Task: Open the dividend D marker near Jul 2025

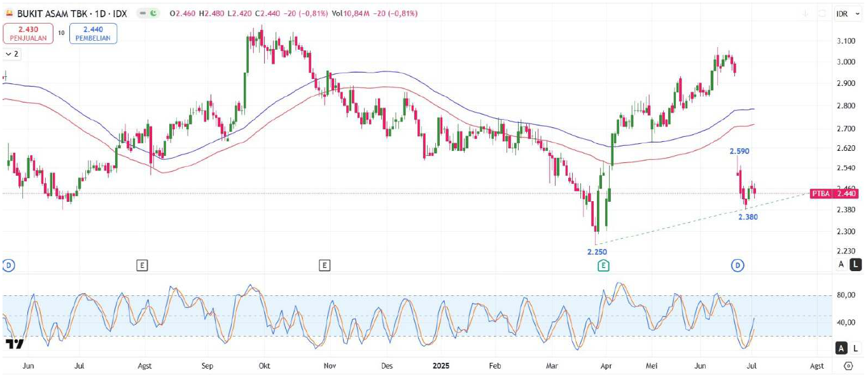Action: [x=738, y=265]
